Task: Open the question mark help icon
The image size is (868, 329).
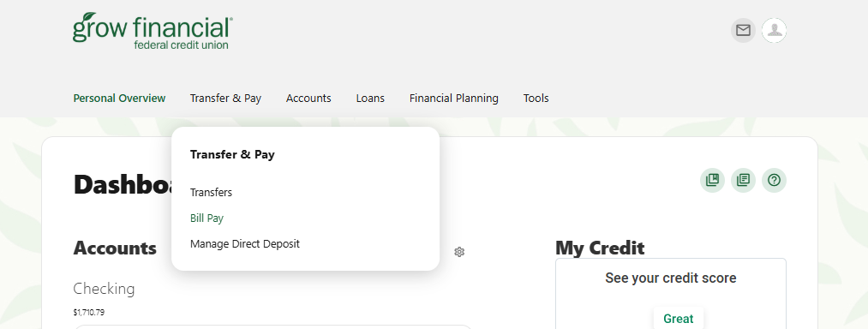Action: [x=774, y=180]
